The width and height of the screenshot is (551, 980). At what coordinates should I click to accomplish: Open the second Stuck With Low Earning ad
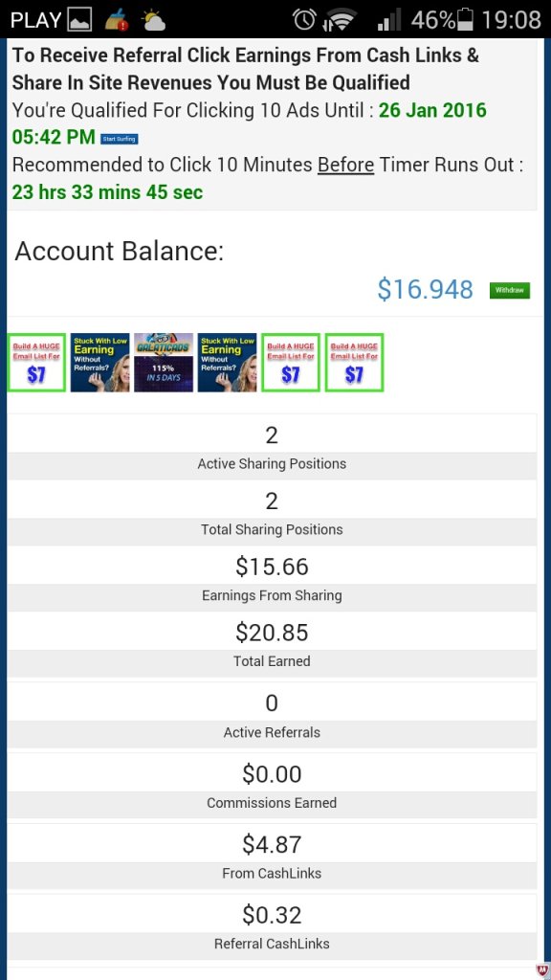coord(228,363)
